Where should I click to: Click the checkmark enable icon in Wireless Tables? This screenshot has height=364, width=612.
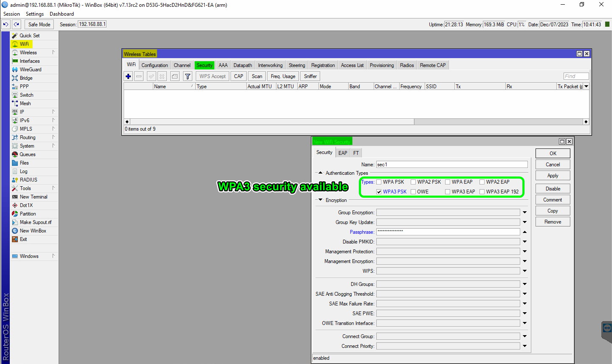[152, 76]
